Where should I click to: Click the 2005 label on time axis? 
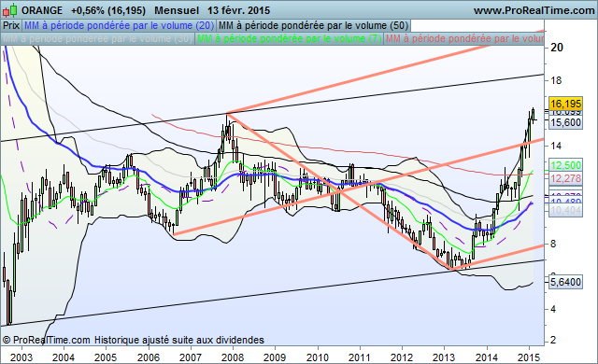pos(106,357)
